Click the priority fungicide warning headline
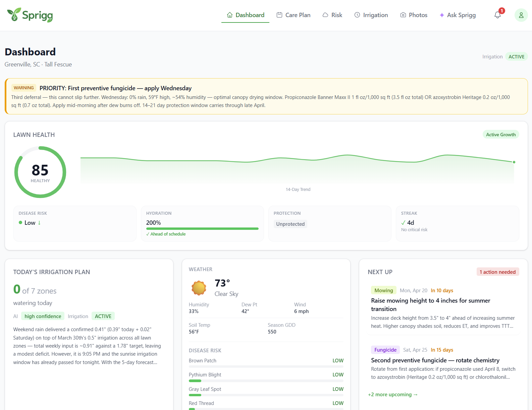The height and width of the screenshot is (410, 532). click(115, 88)
